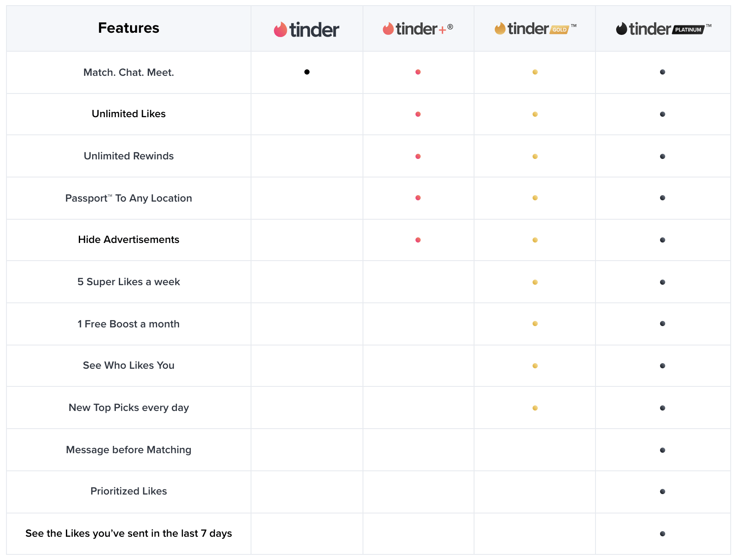The width and height of the screenshot is (738, 560).
Task: Toggle the gold dot for See Who Likes You
Action: pyautogui.click(x=534, y=366)
